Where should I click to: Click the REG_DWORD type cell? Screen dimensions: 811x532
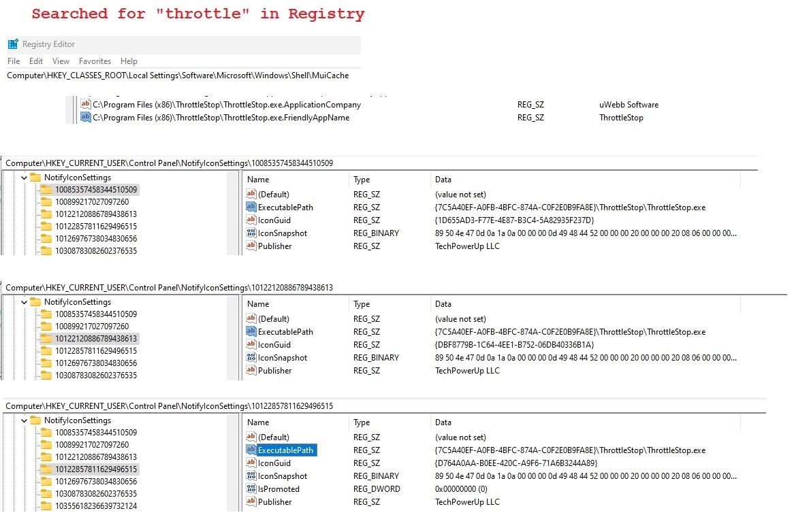377,489
